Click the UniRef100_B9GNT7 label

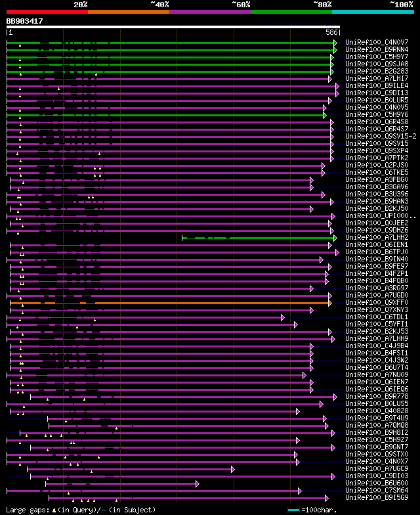pos(377,447)
